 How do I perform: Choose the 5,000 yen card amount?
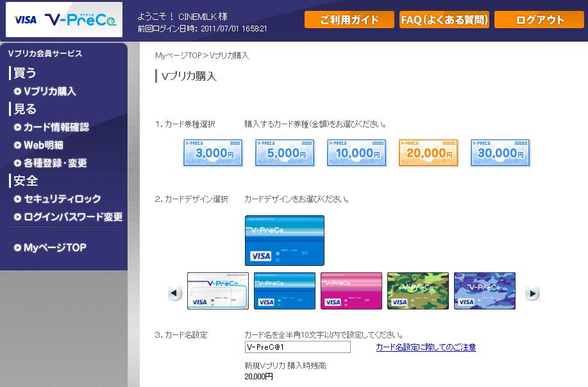point(285,152)
